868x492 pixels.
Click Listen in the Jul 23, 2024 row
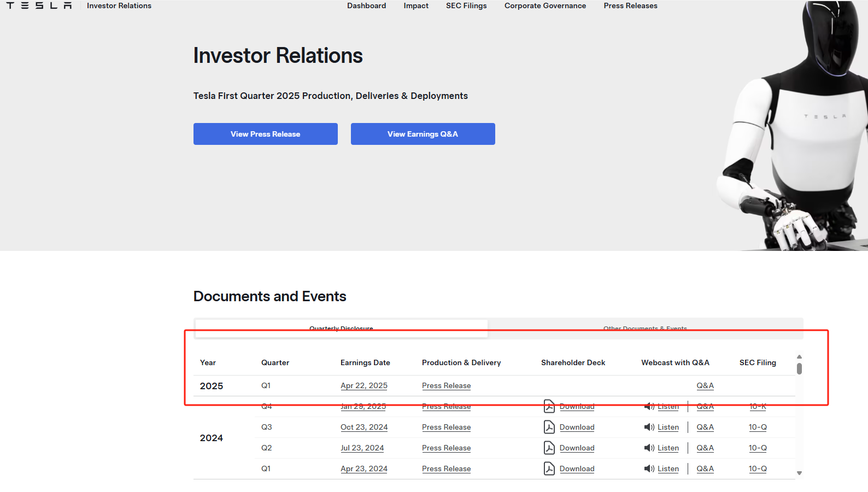[668, 448]
